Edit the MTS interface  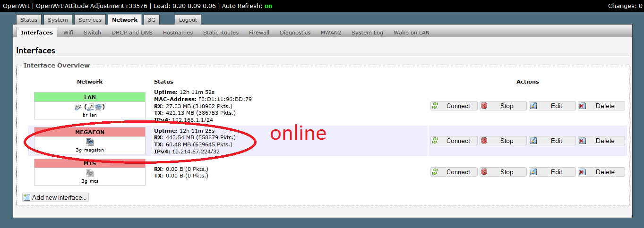pyautogui.click(x=552, y=172)
